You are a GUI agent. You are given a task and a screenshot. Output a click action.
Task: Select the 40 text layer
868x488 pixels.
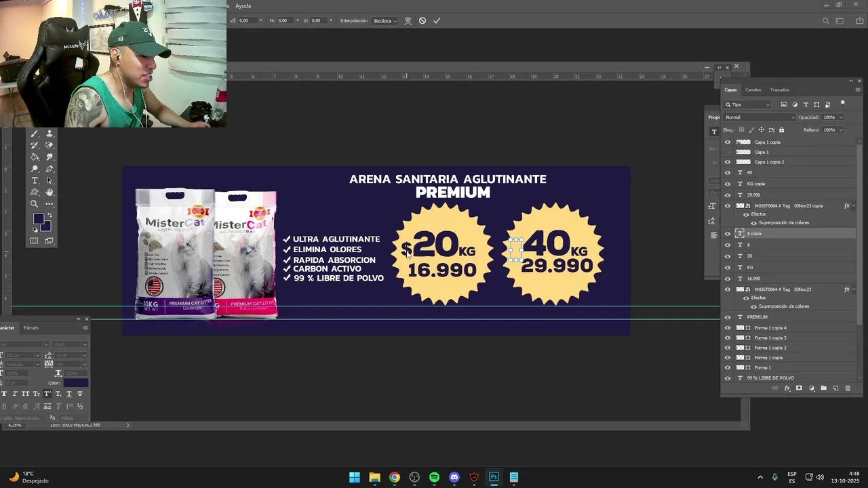790,172
